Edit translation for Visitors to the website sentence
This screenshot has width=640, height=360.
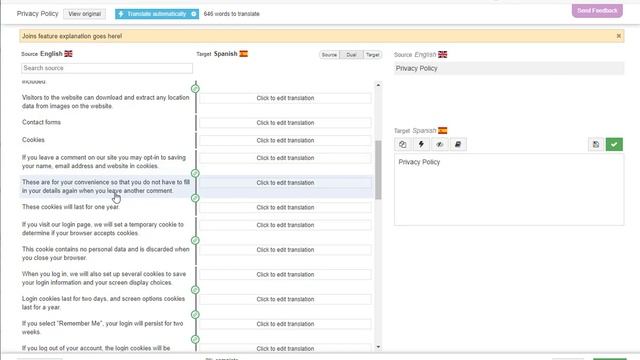tap(285, 98)
